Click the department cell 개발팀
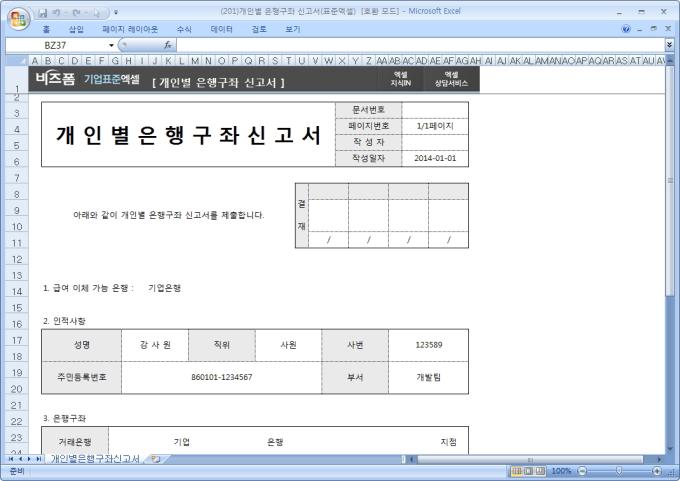Screen dimensions: 680x481 (428, 377)
